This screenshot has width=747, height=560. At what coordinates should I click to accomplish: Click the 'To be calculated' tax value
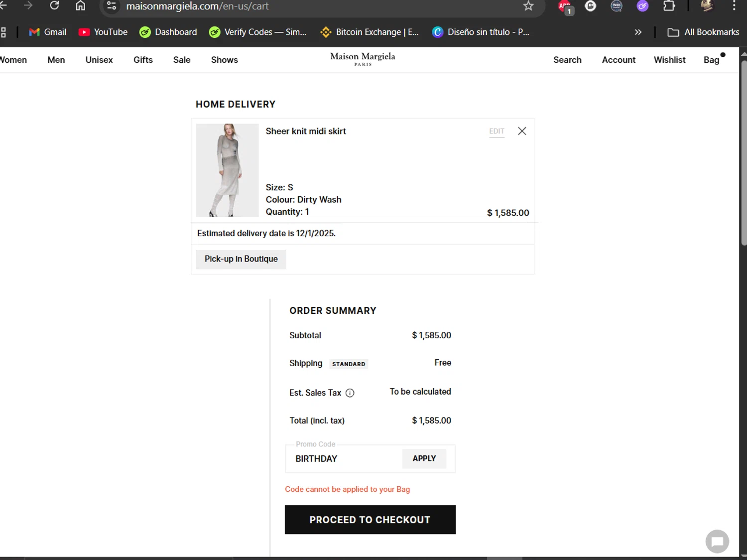(x=420, y=392)
